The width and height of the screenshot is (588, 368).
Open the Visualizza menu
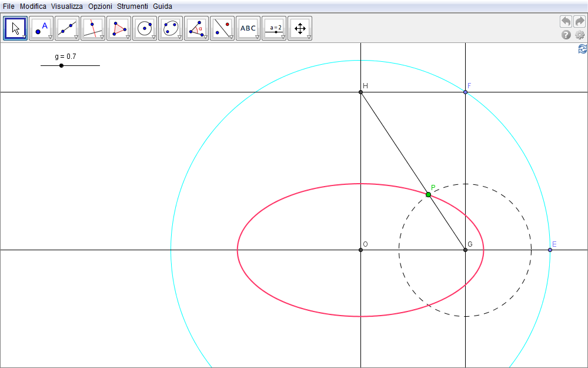pyautogui.click(x=67, y=6)
